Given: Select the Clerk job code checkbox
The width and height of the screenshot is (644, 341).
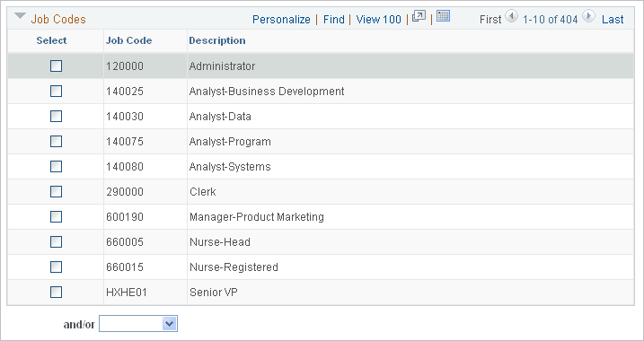Looking at the screenshot, I should (x=57, y=192).
